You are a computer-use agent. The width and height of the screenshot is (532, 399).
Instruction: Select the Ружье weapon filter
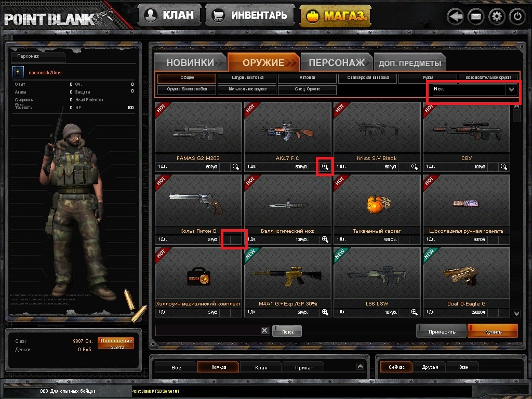click(x=428, y=78)
